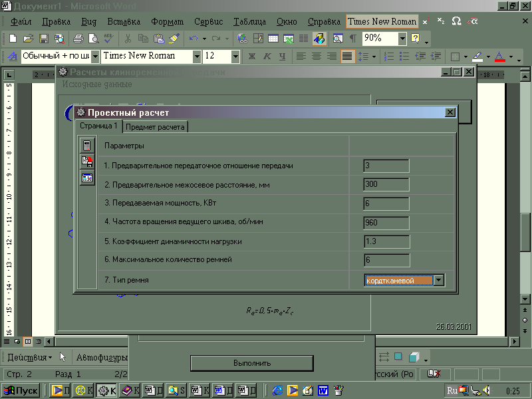This screenshot has width=532, height=399.
Task: Toggle justified alignment
Action: [346, 56]
